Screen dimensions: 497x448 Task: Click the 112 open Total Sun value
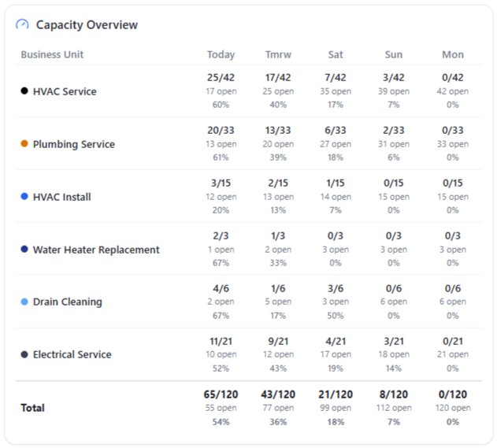tap(394, 408)
